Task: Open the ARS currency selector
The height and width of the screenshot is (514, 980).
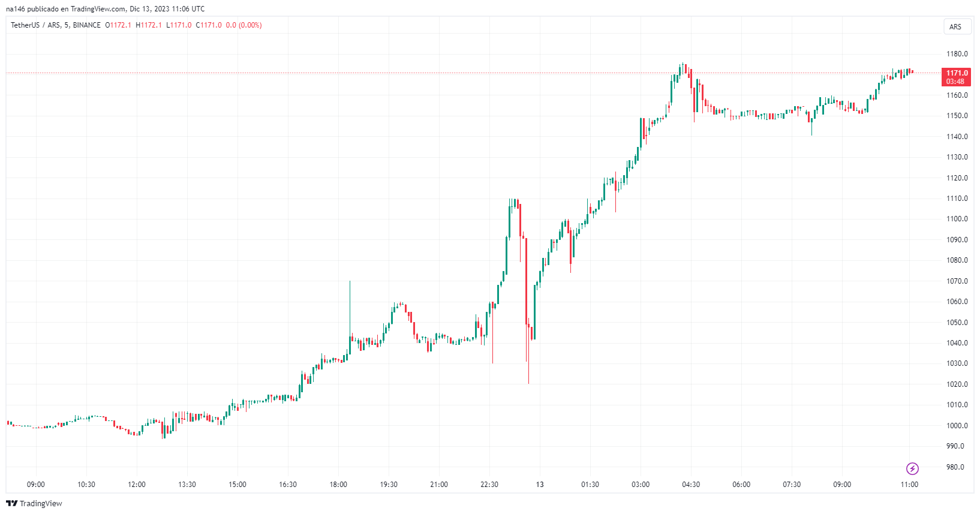Action: click(955, 26)
